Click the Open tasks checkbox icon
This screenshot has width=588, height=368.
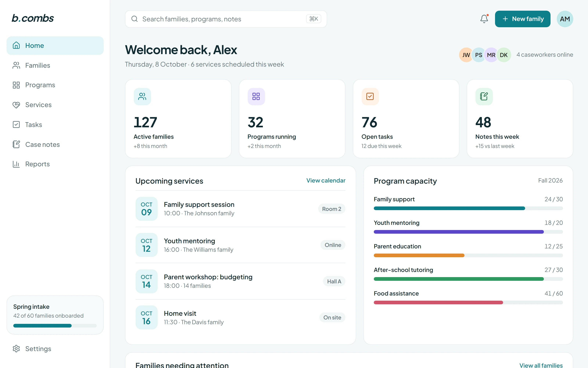click(370, 96)
